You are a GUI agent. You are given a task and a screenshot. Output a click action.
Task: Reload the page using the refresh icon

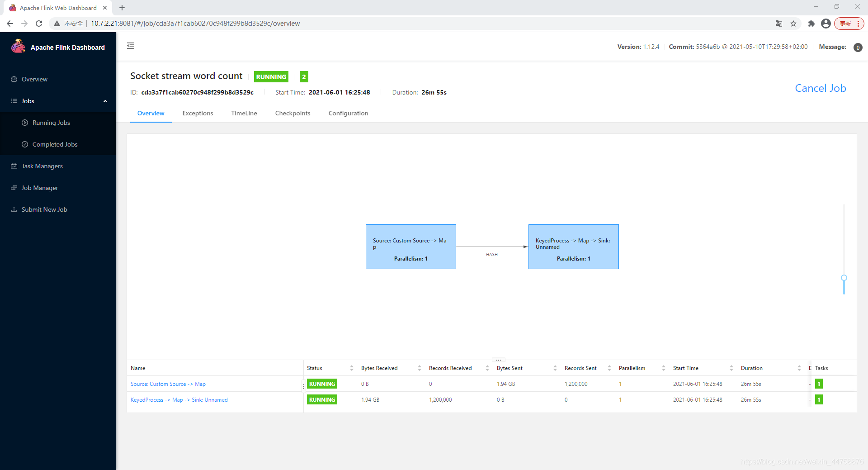39,24
